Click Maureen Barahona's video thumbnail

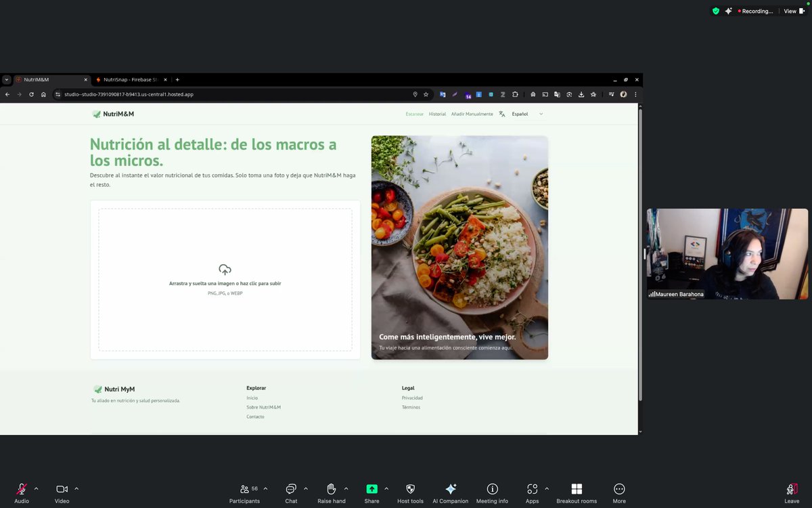(x=727, y=254)
